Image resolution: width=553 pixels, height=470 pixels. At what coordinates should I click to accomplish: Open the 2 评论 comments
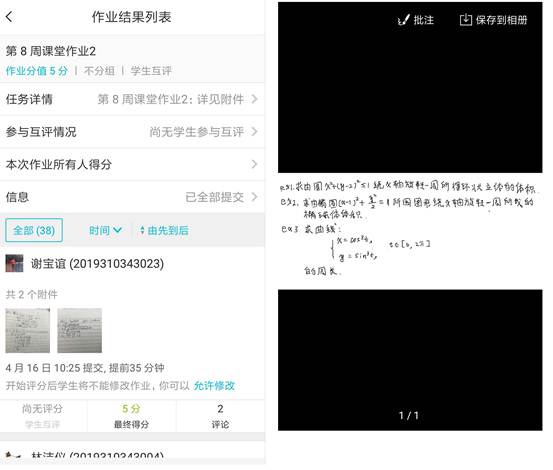click(x=220, y=416)
